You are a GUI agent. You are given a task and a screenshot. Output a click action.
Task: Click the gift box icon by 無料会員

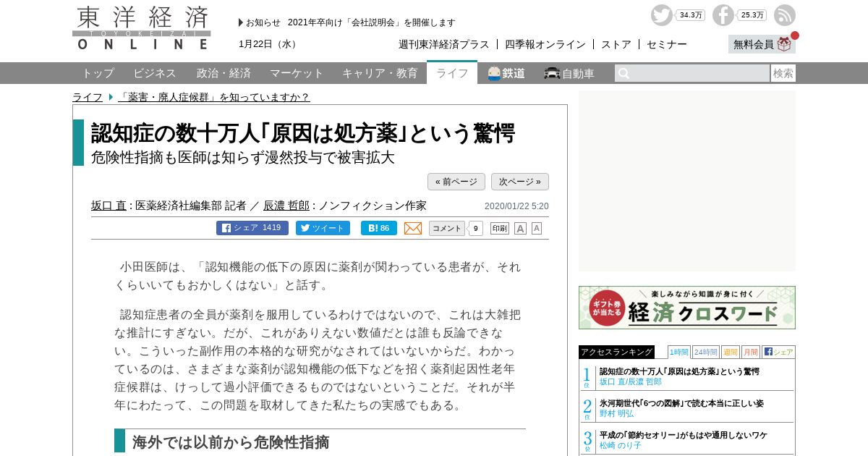click(785, 44)
